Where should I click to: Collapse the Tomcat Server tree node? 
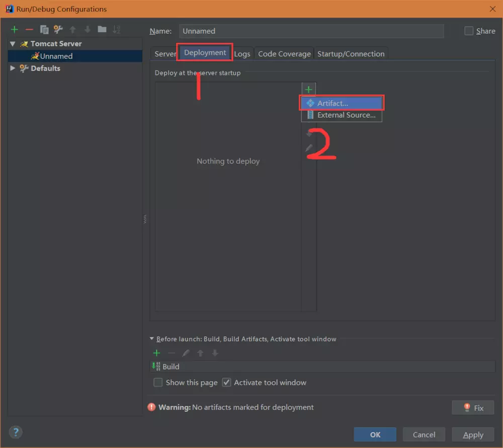pos(12,43)
